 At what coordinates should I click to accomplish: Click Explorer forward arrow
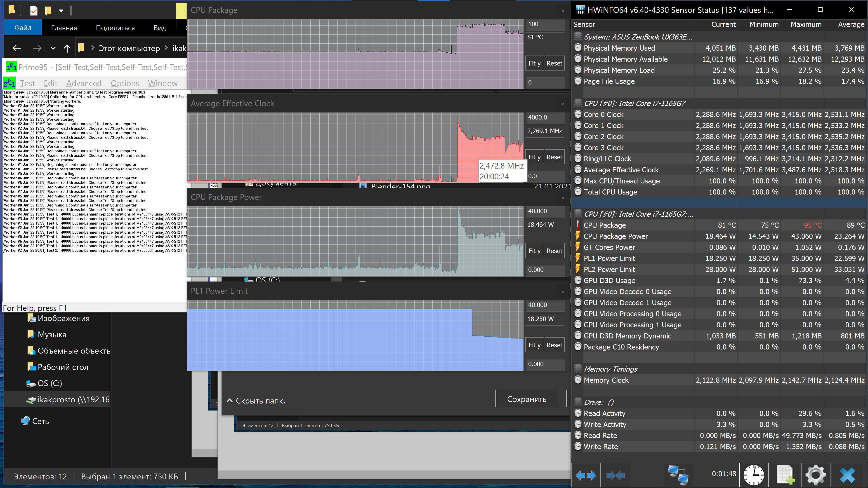[x=37, y=48]
